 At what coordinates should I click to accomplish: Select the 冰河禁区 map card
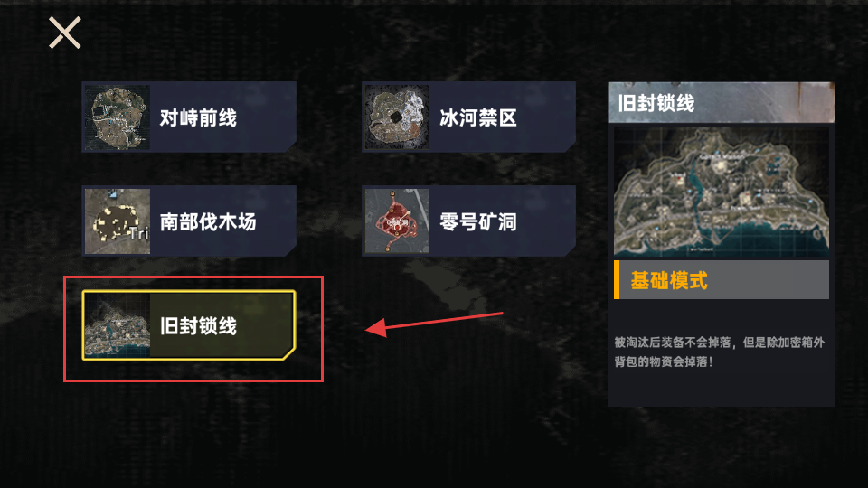pyautogui.click(x=469, y=117)
